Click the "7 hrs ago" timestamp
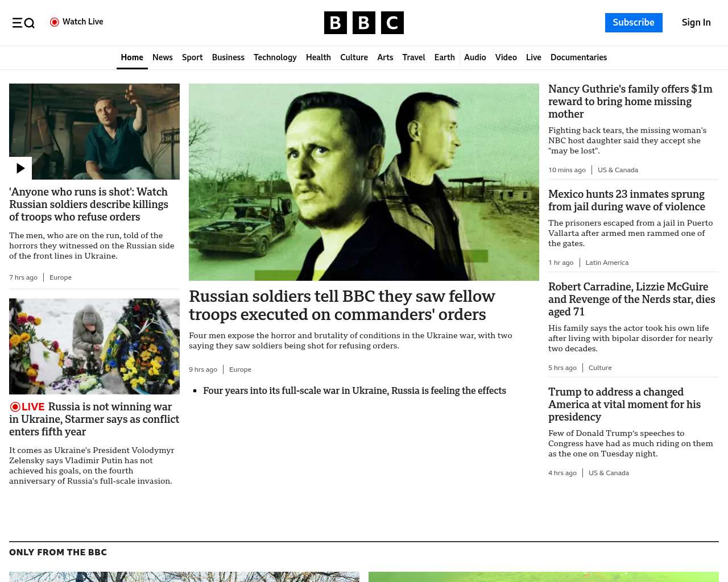The image size is (728, 582). pyautogui.click(x=23, y=277)
